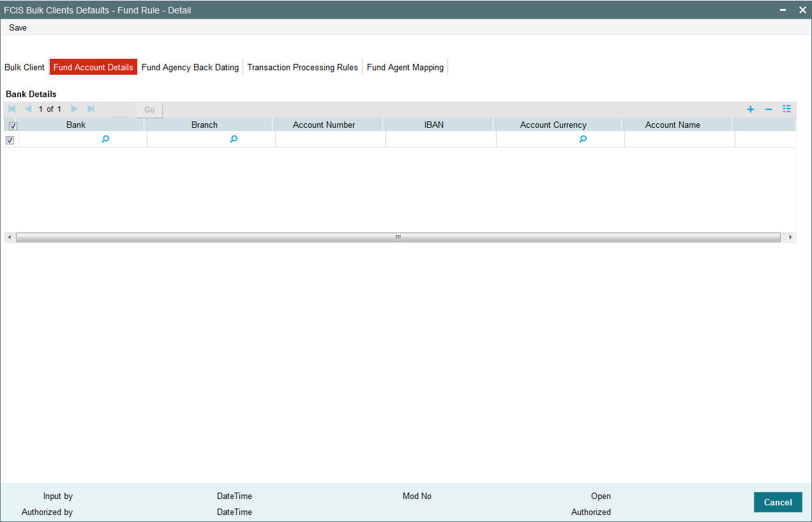
Task: Remove the selected Bank Details row
Action: point(769,109)
